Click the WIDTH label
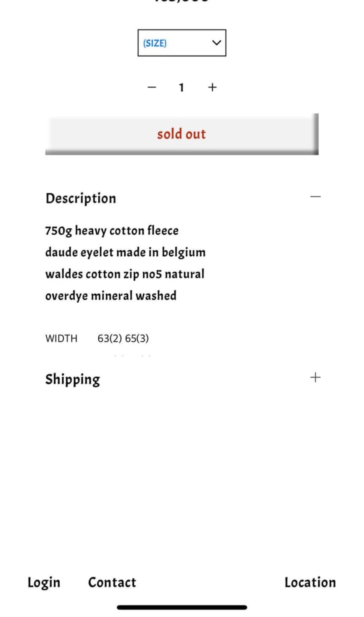364x617 pixels. 61,339
